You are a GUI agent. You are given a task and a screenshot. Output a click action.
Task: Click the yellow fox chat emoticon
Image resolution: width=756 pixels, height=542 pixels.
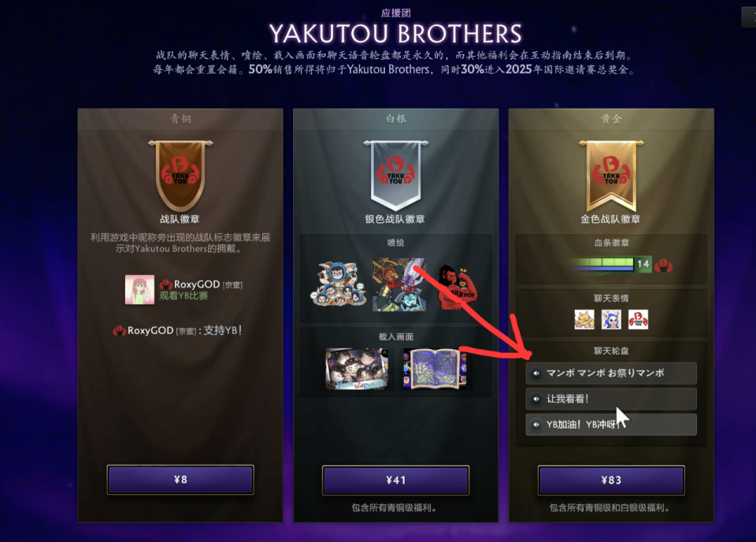584,320
